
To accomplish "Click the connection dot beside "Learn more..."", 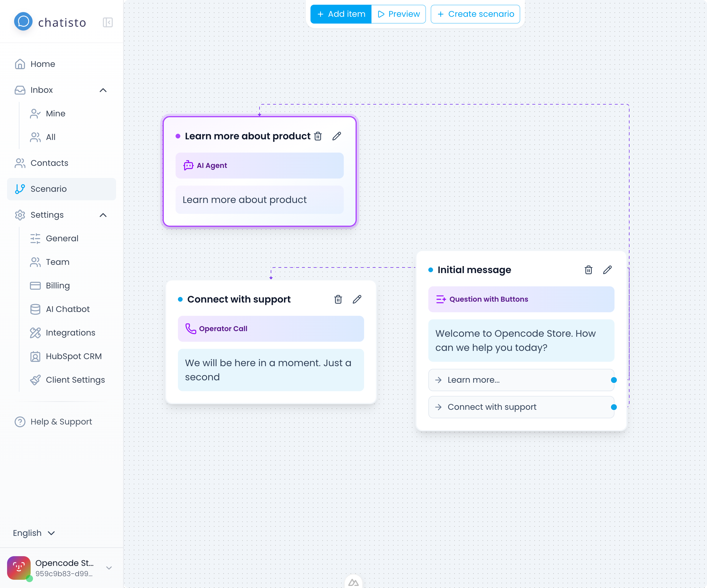I will [614, 380].
